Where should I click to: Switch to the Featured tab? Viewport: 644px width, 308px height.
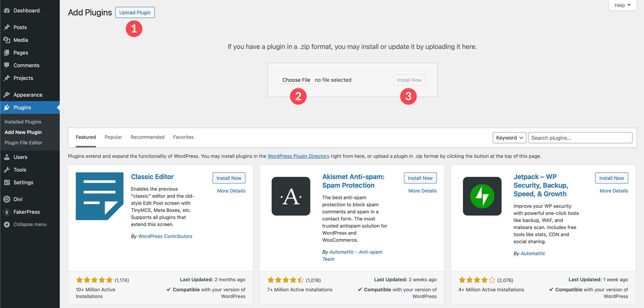click(86, 137)
